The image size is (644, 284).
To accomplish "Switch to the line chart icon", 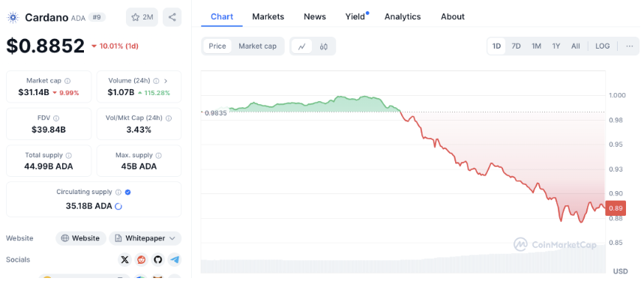I will tap(302, 46).
